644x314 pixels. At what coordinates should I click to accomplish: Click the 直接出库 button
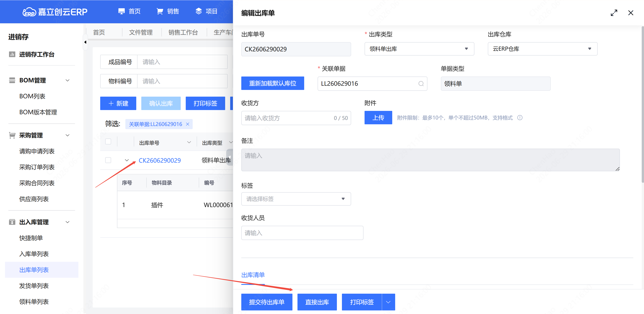point(317,302)
